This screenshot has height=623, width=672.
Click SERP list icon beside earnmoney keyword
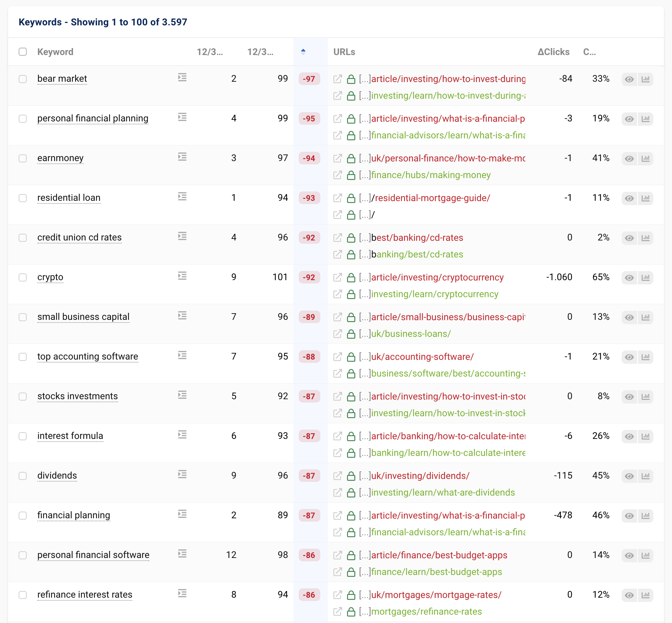tap(182, 157)
